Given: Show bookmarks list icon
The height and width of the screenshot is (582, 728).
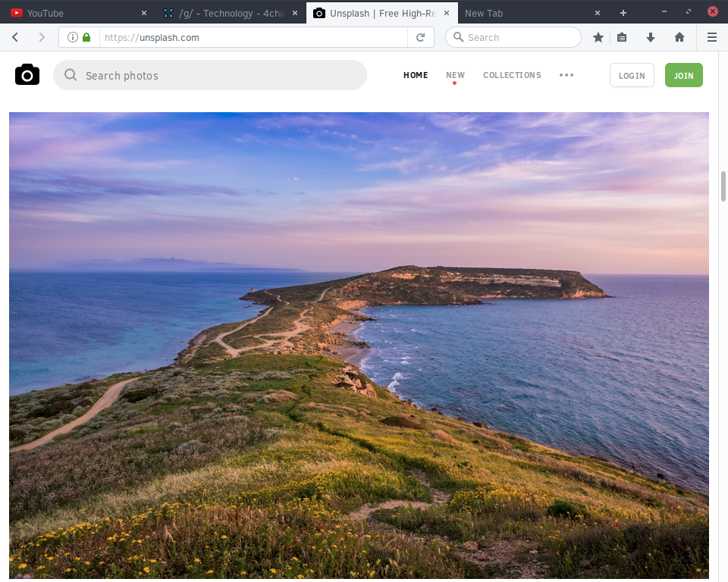Looking at the screenshot, I should tap(622, 37).
